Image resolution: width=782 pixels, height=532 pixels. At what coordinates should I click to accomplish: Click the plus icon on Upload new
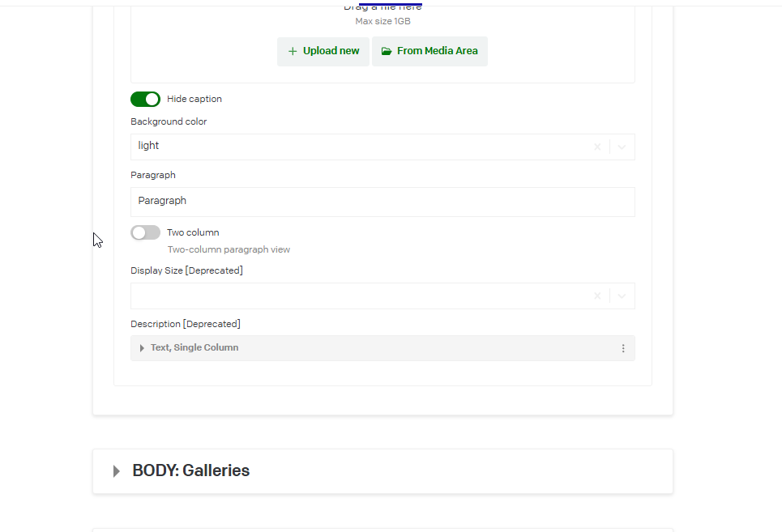pos(293,51)
